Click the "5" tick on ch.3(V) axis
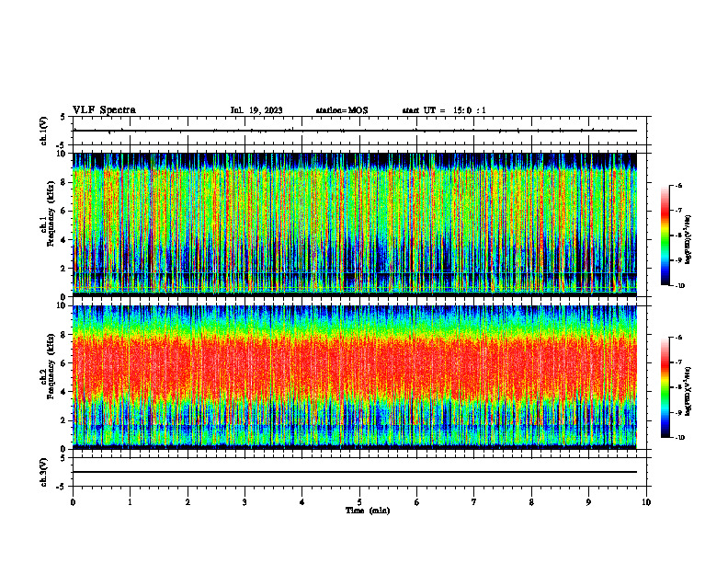 (x=63, y=458)
